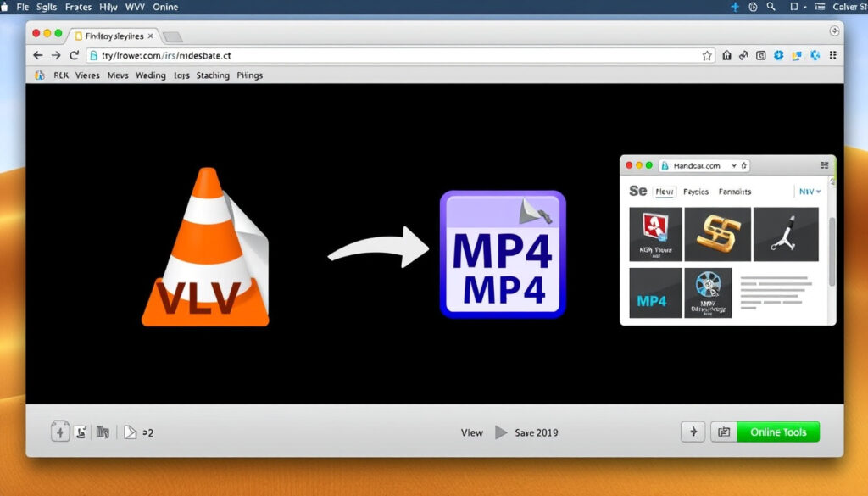Click the square G extension icon
868x496 pixels.
point(761,55)
